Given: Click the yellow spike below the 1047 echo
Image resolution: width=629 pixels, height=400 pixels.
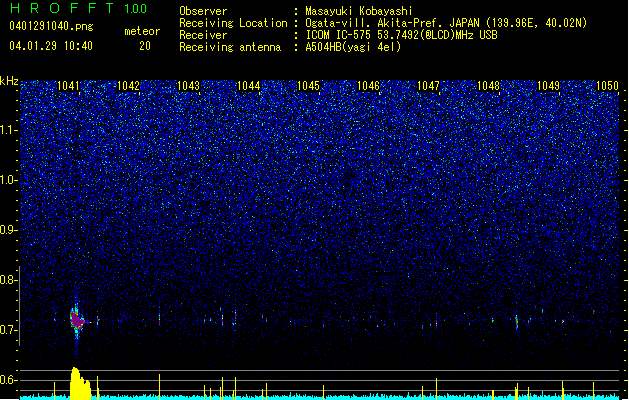Looking at the screenshot, I should tap(436, 388).
